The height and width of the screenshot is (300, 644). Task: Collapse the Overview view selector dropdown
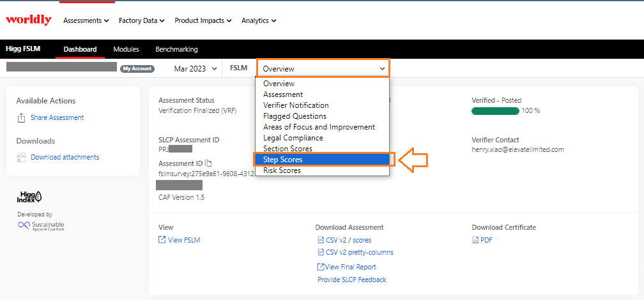(323, 68)
